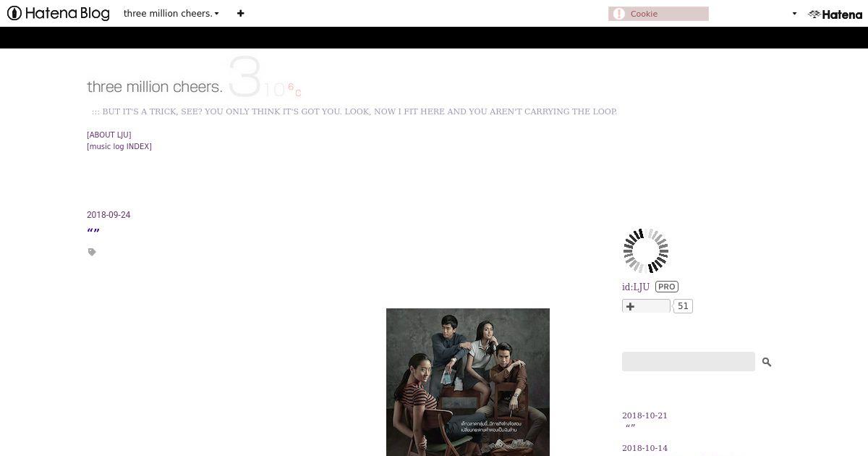Click the blog tagline text starting BUT IT'S A TRICK

coord(354,111)
